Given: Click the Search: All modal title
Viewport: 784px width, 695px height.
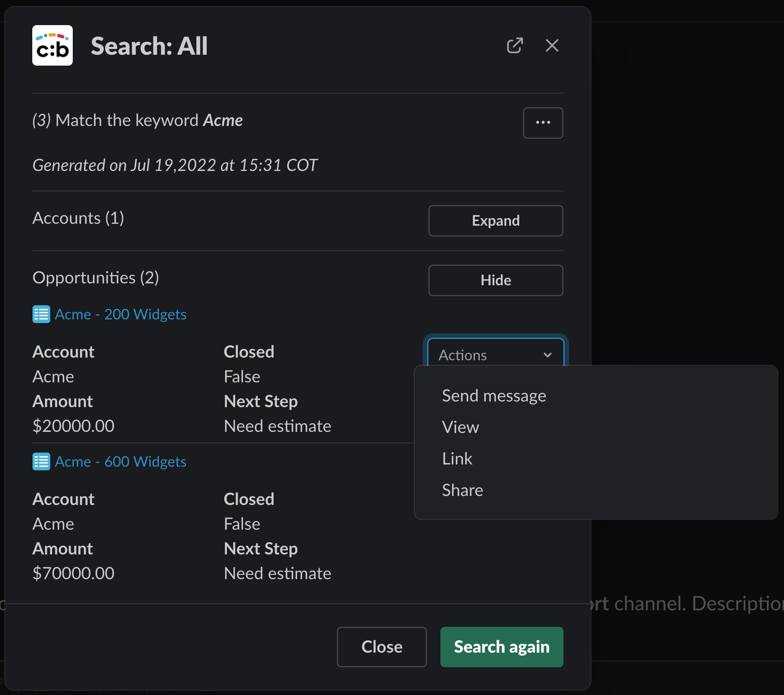Looking at the screenshot, I should [149, 46].
